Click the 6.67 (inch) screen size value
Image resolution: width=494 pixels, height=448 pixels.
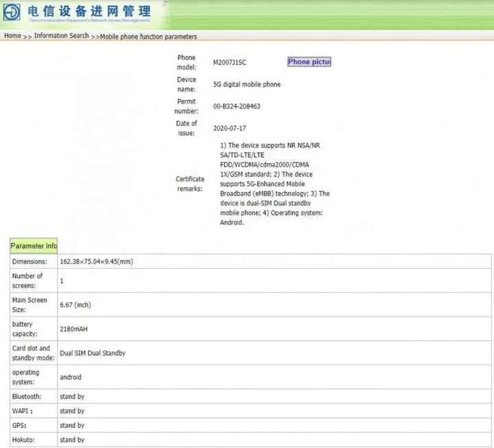pos(75,305)
